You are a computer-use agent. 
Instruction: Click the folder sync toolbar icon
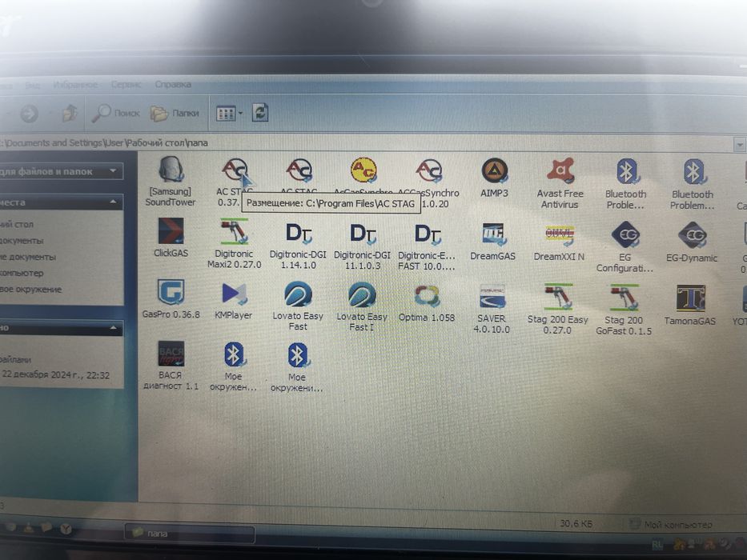[x=260, y=113]
